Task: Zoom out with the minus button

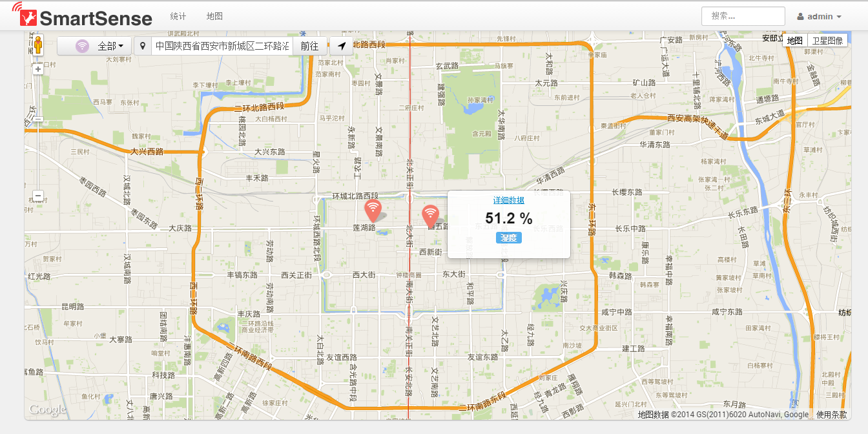Action: coord(38,196)
